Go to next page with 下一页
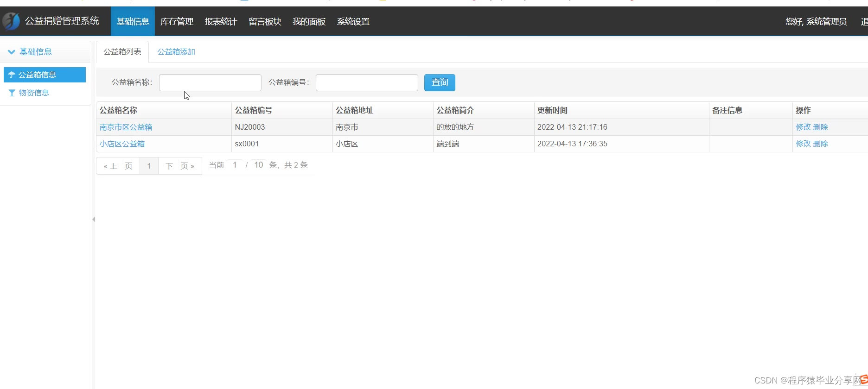Screen dimensions: 868x389 click(x=180, y=166)
